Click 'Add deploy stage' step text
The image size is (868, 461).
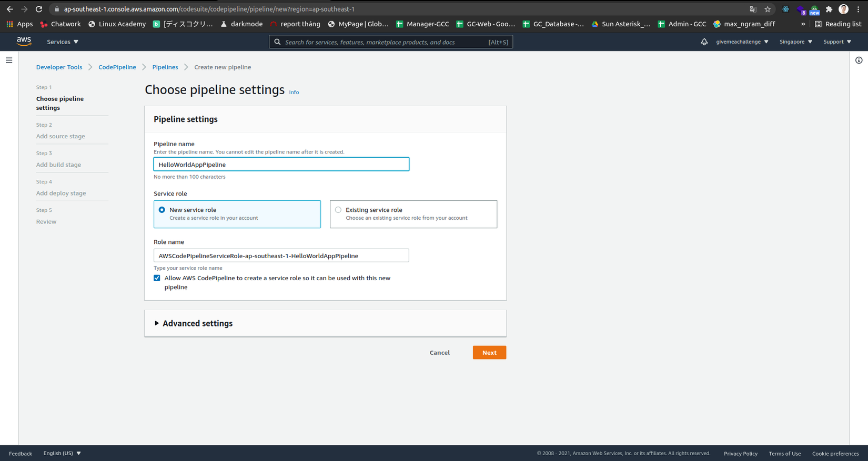click(61, 193)
